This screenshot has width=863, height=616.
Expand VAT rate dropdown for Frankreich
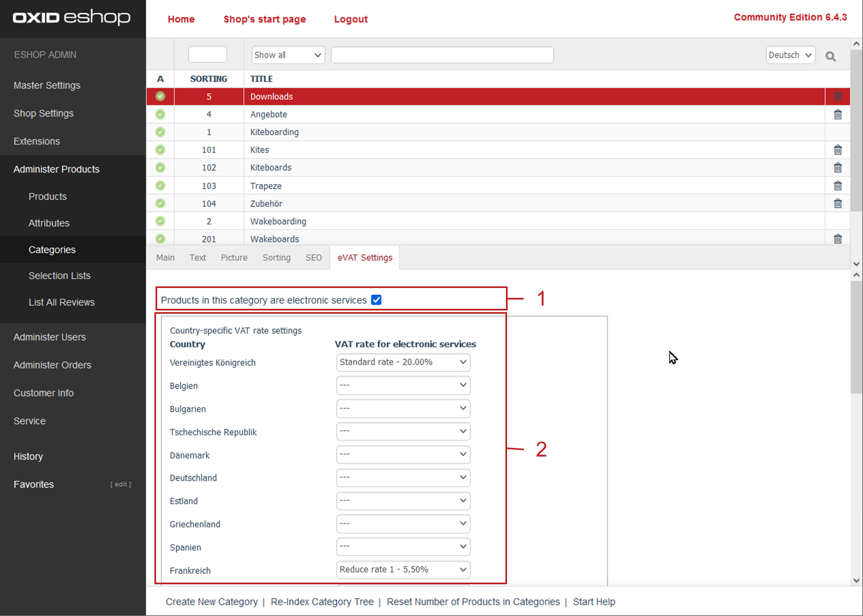point(403,569)
